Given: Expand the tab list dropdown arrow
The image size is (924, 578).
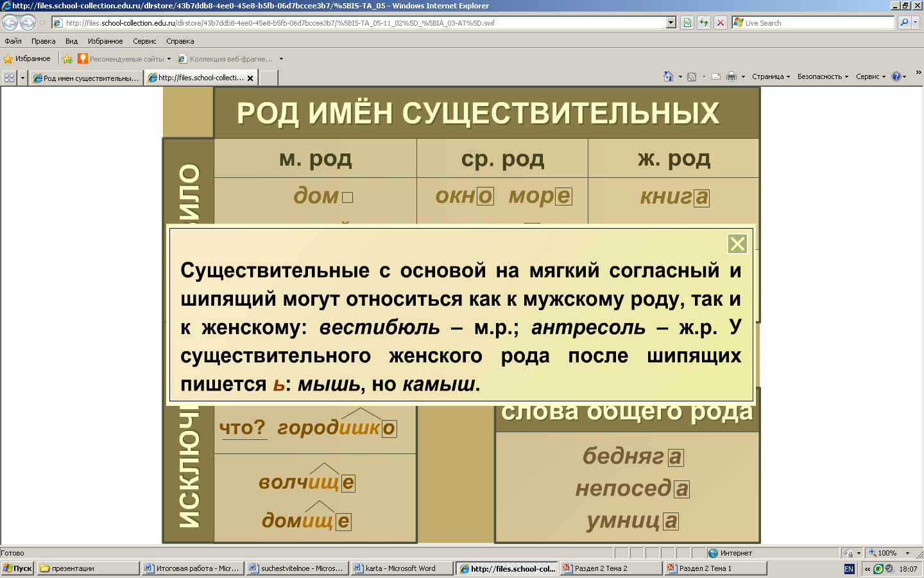Looking at the screenshot, I should (x=22, y=78).
